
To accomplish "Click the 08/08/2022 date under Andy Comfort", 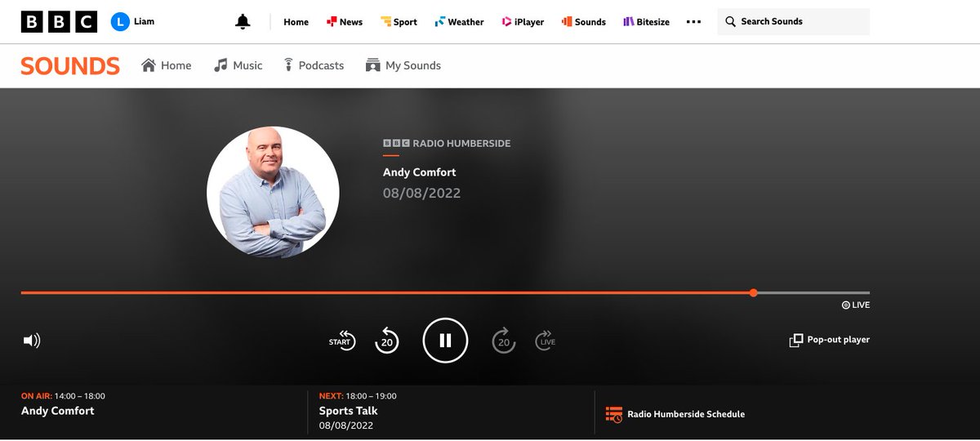I will point(421,194).
